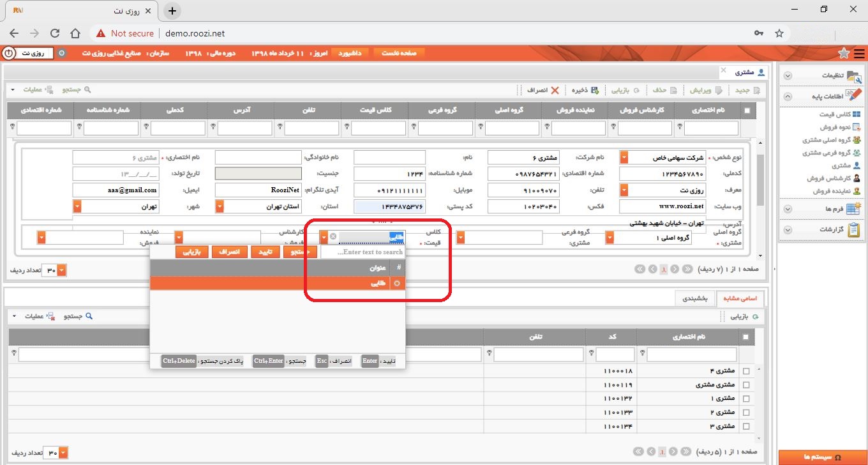Click the browser home button

coord(75,33)
